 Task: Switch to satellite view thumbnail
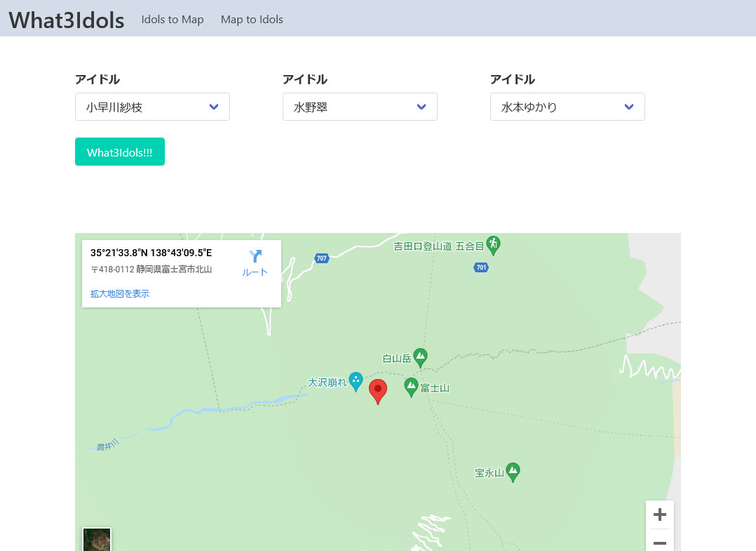coord(97,540)
